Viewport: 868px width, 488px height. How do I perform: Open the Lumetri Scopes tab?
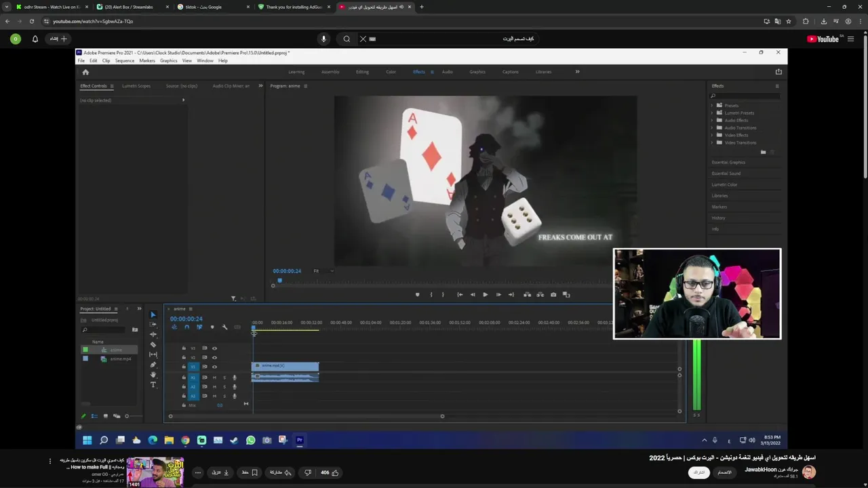(136, 86)
